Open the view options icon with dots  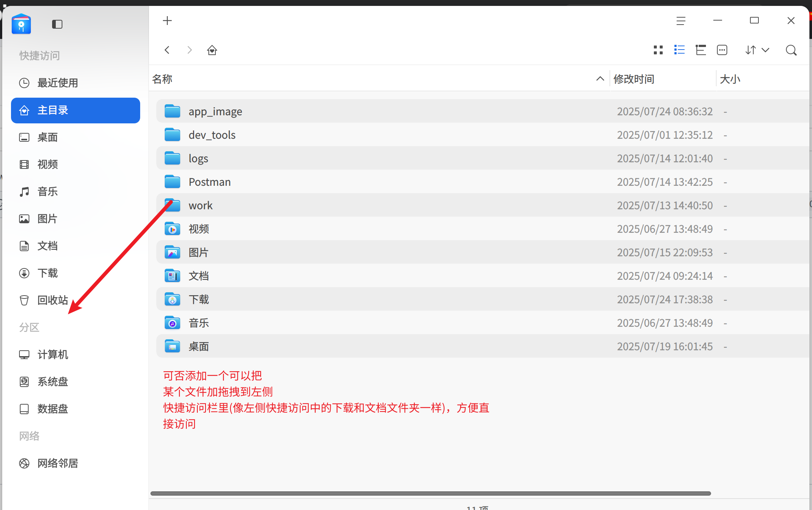[722, 50]
